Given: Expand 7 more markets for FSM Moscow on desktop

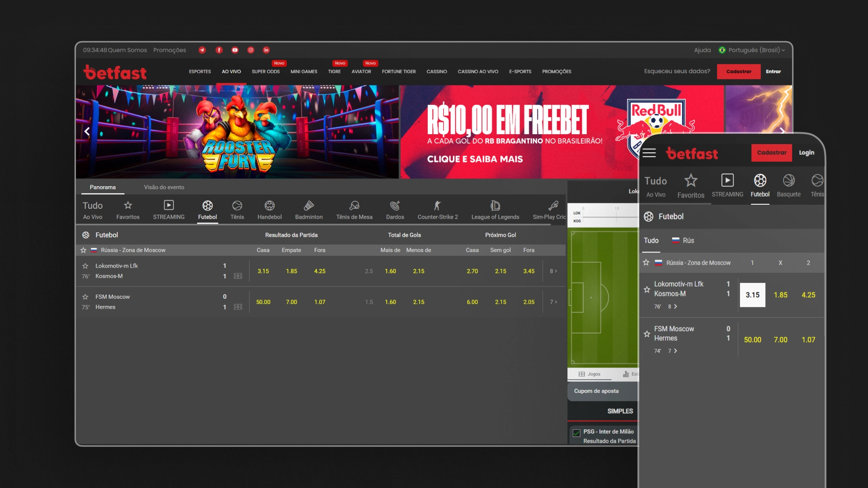Looking at the screenshot, I should tap(553, 302).
